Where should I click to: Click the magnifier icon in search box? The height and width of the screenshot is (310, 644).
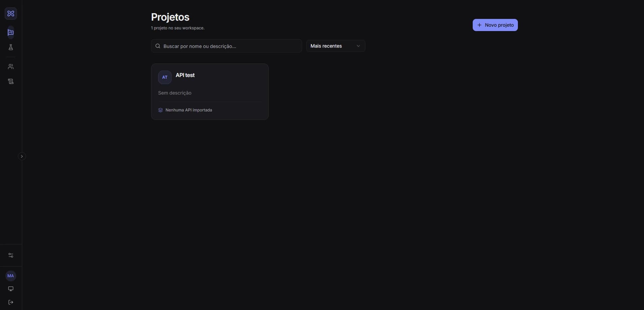coord(158,46)
